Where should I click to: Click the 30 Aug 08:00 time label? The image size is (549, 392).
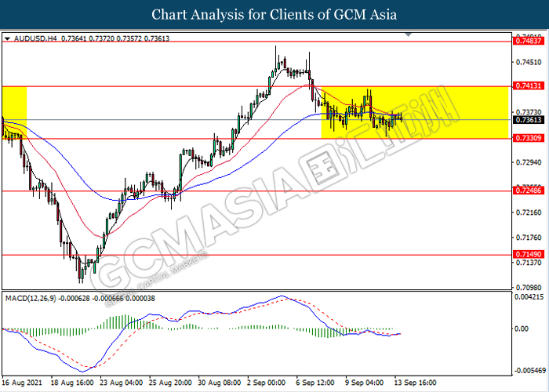pos(219,383)
